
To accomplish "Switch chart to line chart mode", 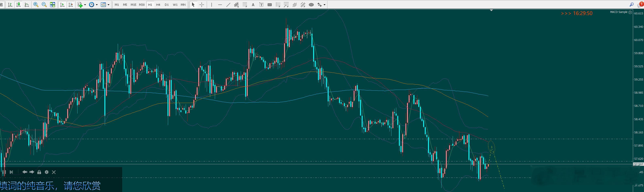I will tap(27, 5).
